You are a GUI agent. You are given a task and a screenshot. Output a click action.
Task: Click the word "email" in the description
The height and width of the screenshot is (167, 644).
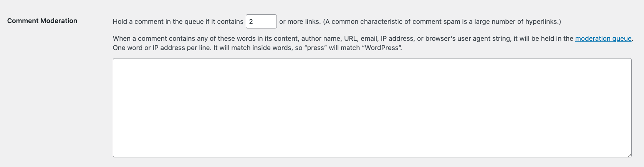[x=369, y=38]
